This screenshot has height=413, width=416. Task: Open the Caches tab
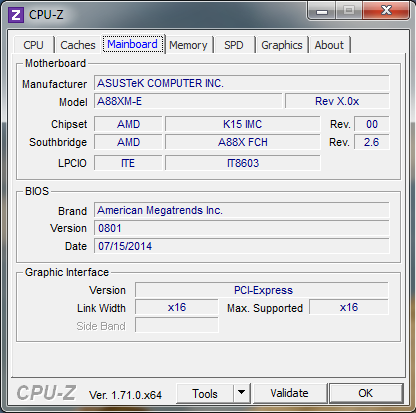click(x=78, y=45)
